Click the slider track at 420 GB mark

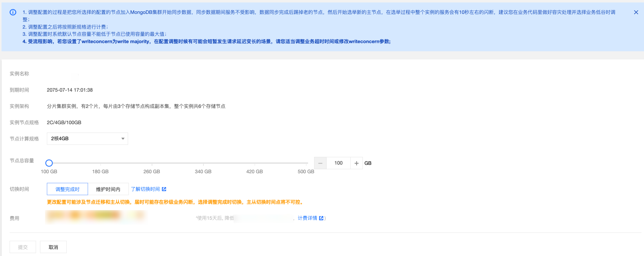click(255, 163)
